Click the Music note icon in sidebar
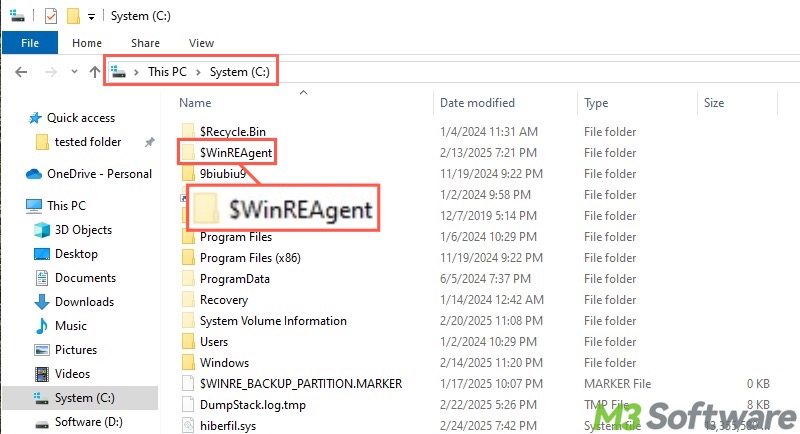Screen dimensions: 800x434 pos(42,326)
